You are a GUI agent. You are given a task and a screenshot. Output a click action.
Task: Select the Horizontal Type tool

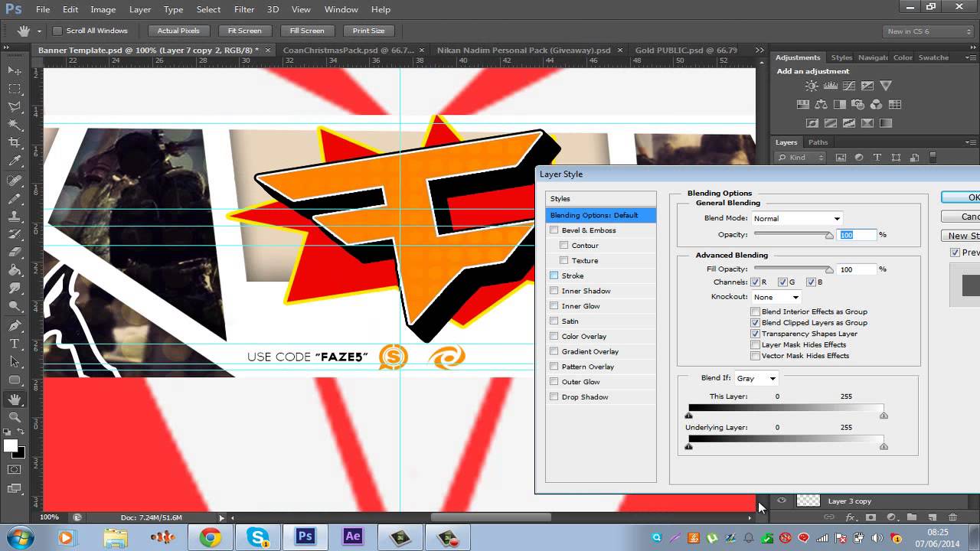(15, 344)
